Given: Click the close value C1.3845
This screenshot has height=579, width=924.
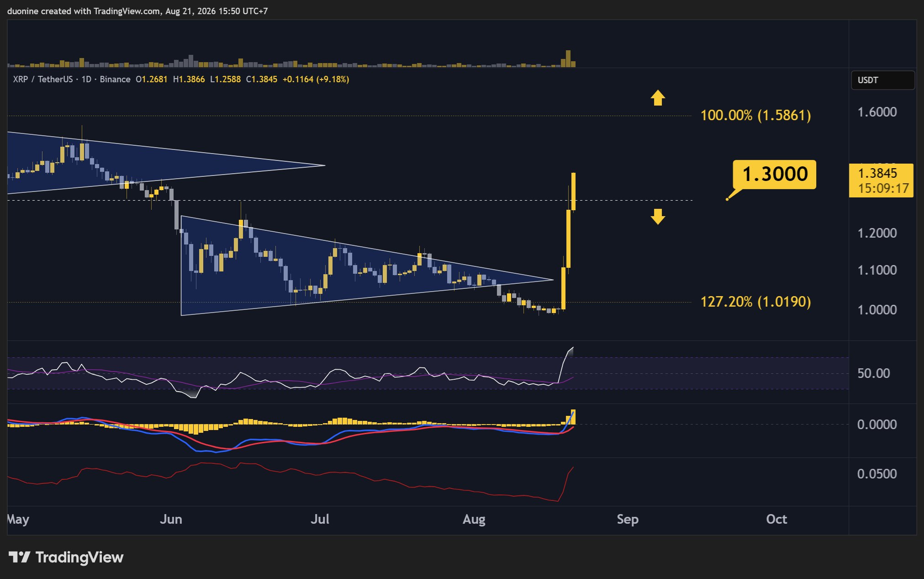Looking at the screenshot, I should [x=262, y=79].
